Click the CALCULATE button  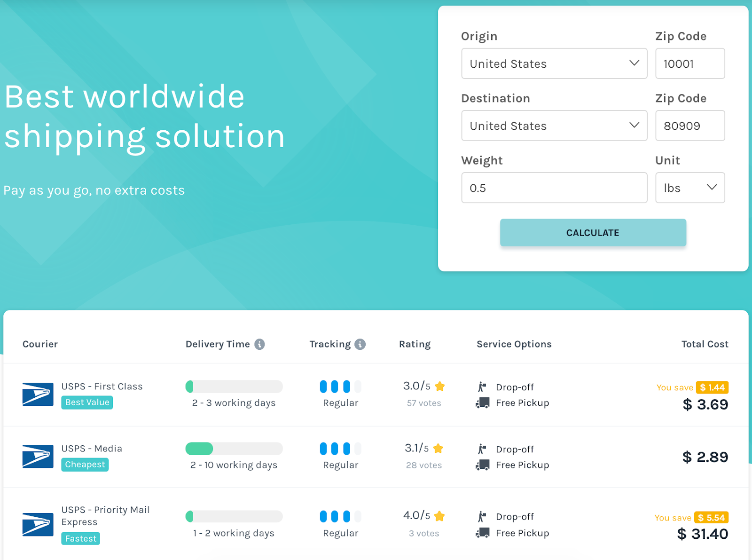(x=593, y=232)
